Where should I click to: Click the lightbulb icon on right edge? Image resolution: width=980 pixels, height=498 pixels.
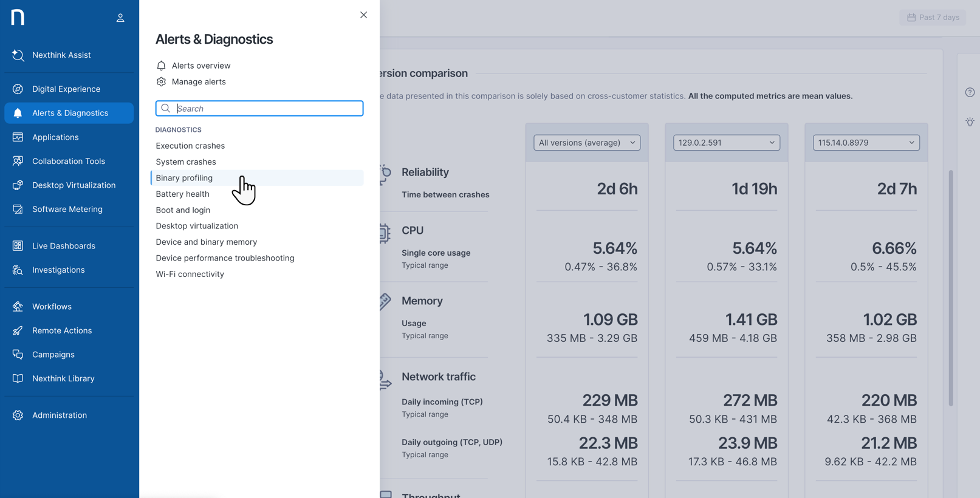(970, 122)
